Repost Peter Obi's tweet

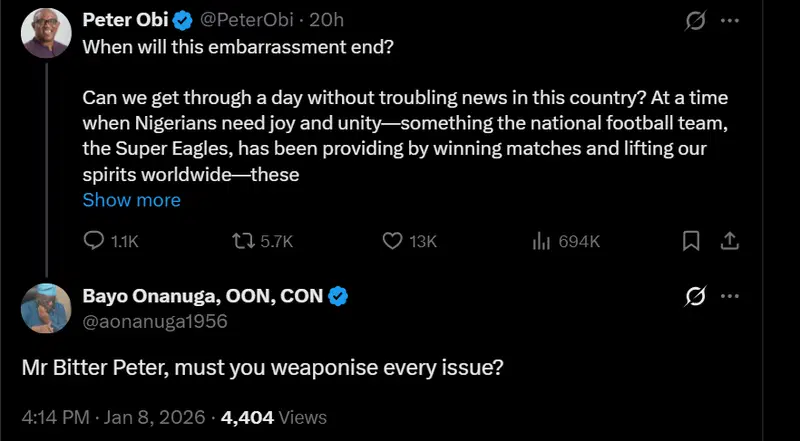point(243,241)
